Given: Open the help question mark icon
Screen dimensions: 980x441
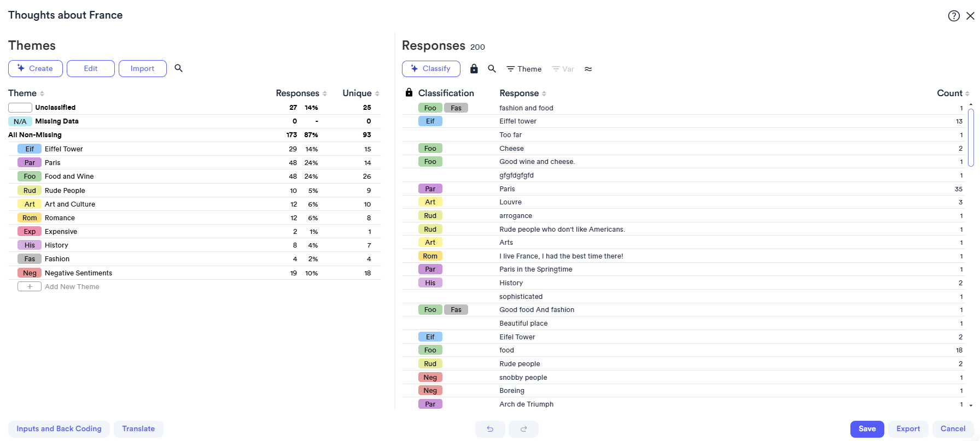Looking at the screenshot, I should (x=953, y=16).
